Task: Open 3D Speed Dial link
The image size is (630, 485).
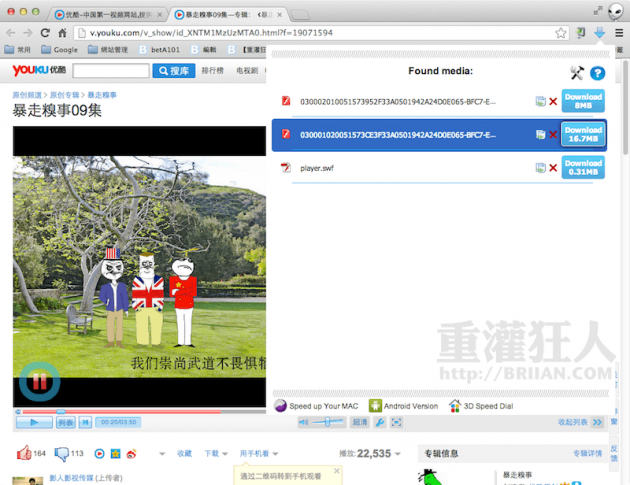Action: 481,406
